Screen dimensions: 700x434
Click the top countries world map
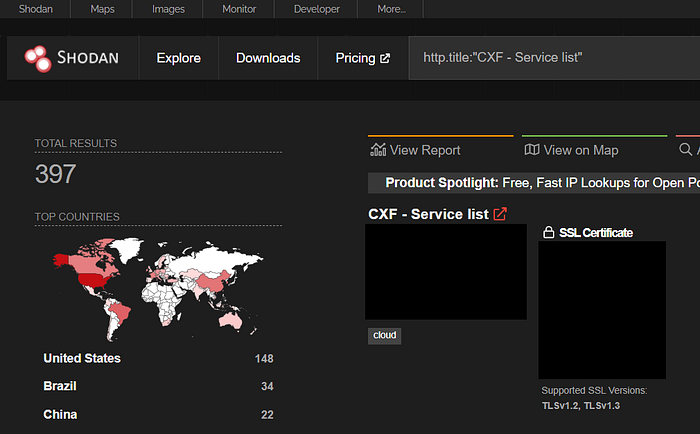[x=158, y=289]
